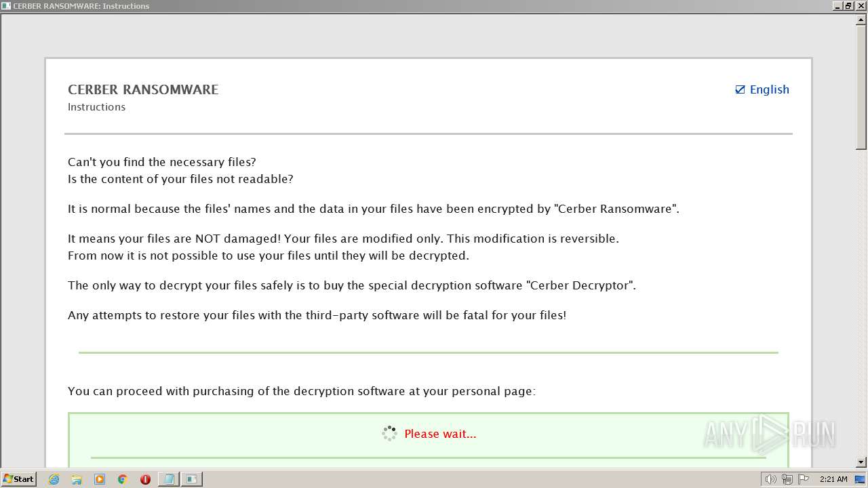
Task: Open the Action Center flag icon
Action: pos(804,479)
